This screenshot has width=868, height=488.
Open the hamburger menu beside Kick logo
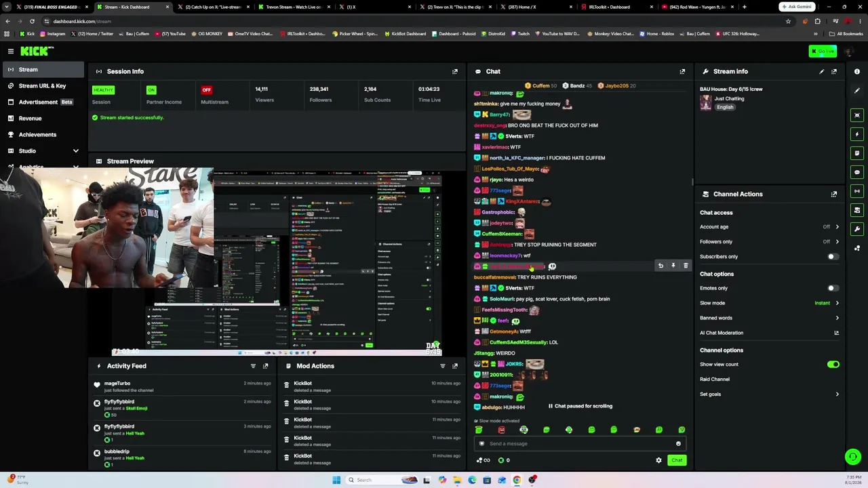(11, 51)
